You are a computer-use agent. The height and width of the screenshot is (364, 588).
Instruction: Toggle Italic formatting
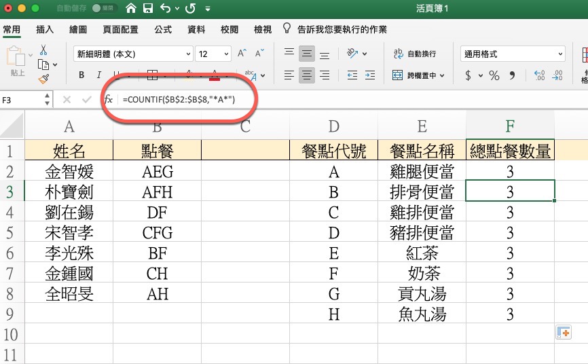coord(99,75)
